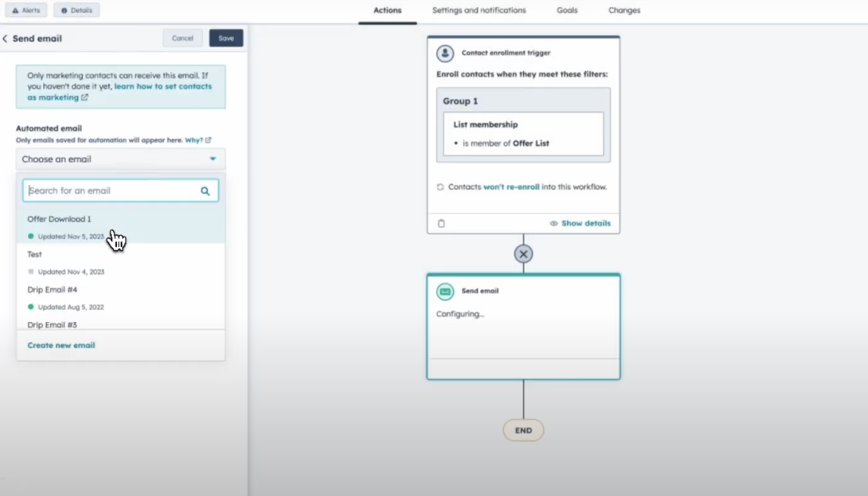Click the contact enrollment trigger person icon
The height and width of the screenshot is (496, 868).
445,53
